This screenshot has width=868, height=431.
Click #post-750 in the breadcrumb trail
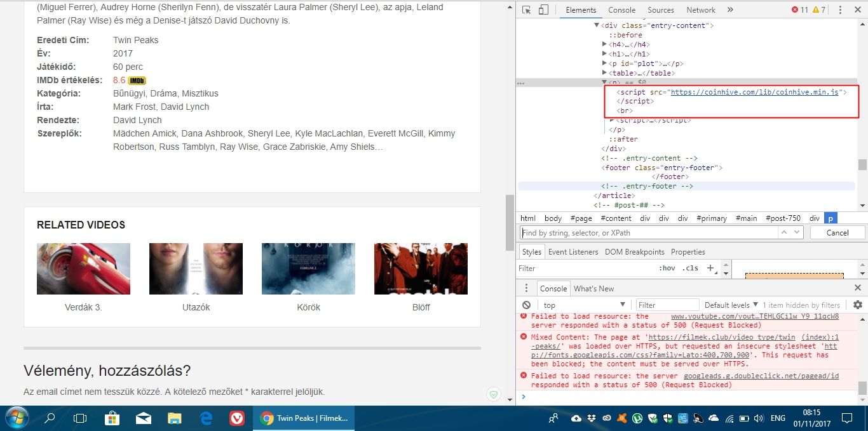783,218
